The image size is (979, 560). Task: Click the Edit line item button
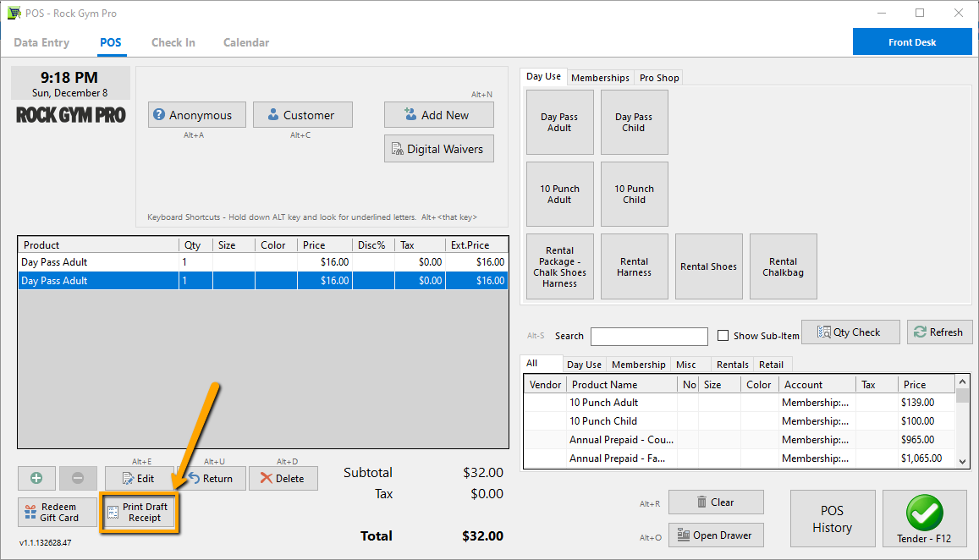click(139, 478)
